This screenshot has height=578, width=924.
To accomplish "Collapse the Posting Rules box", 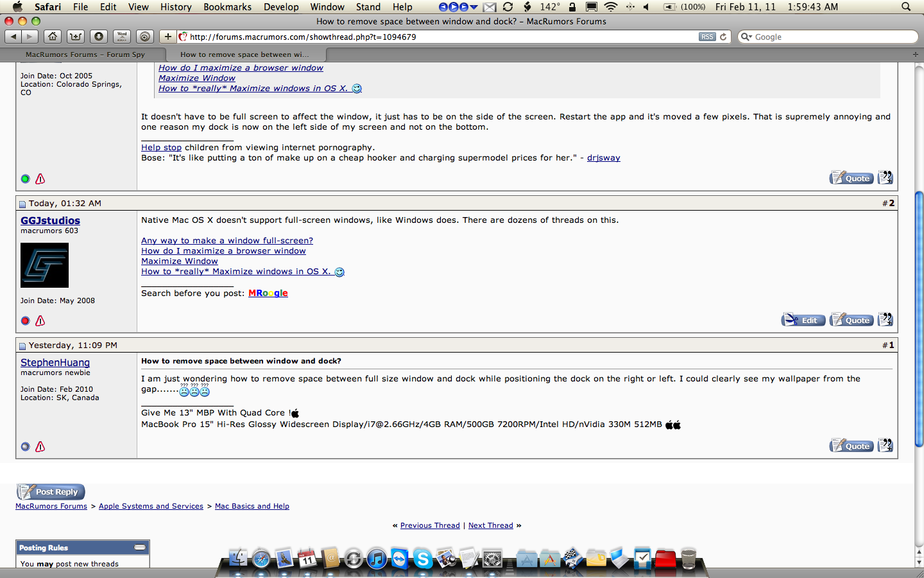I will pyautogui.click(x=140, y=547).
